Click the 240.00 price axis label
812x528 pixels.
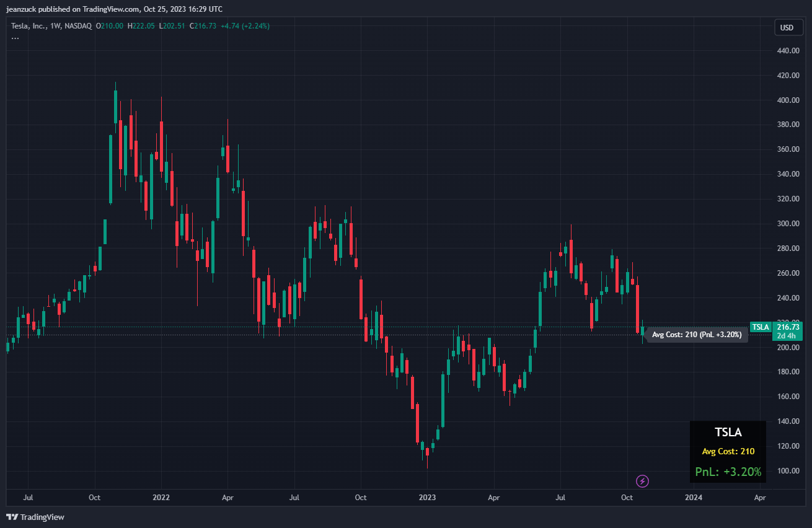coord(788,298)
